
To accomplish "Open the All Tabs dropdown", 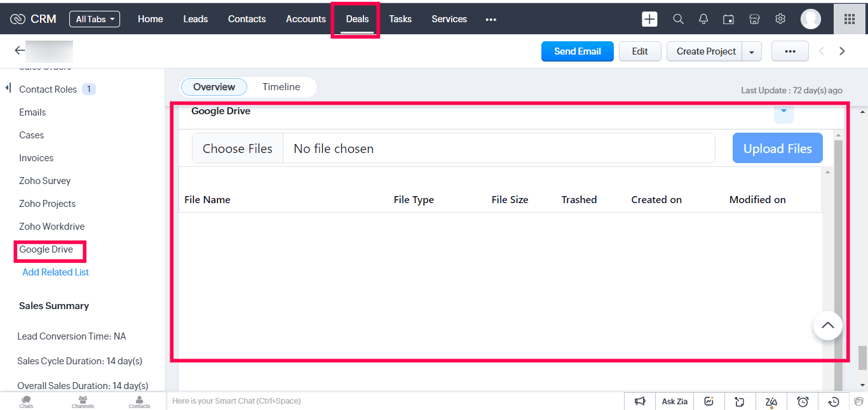I will click(x=95, y=19).
